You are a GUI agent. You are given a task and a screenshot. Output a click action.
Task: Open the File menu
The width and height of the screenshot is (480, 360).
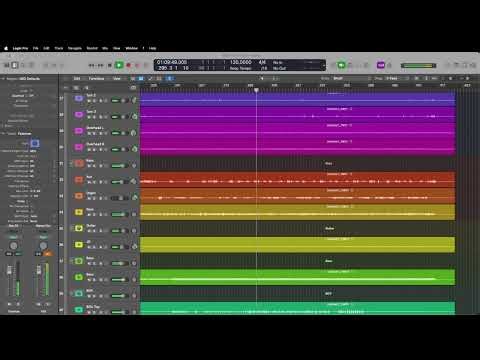pyautogui.click(x=35, y=48)
